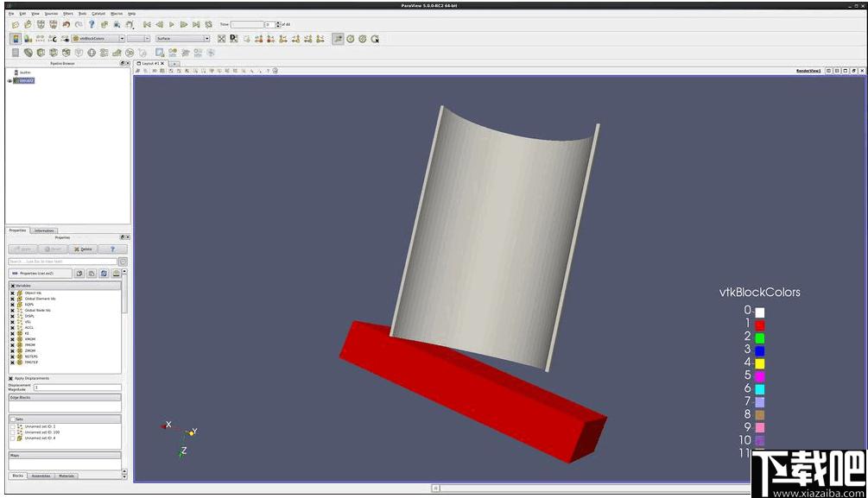Toggle animation loop mode

209,24
